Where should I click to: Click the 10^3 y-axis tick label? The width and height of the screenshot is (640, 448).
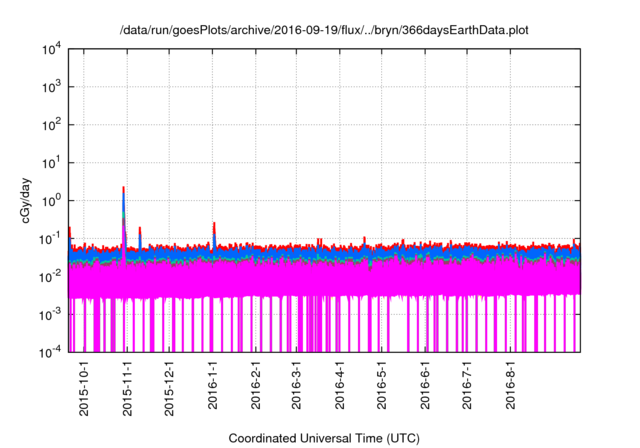coord(52,87)
